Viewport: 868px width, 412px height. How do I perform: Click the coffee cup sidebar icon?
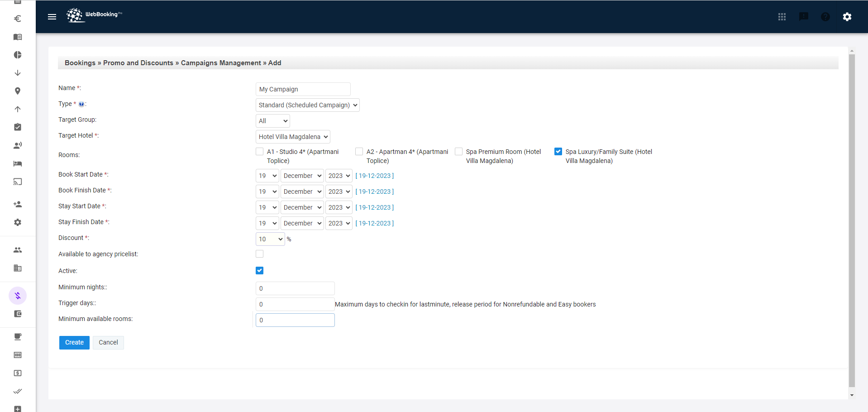click(x=18, y=337)
